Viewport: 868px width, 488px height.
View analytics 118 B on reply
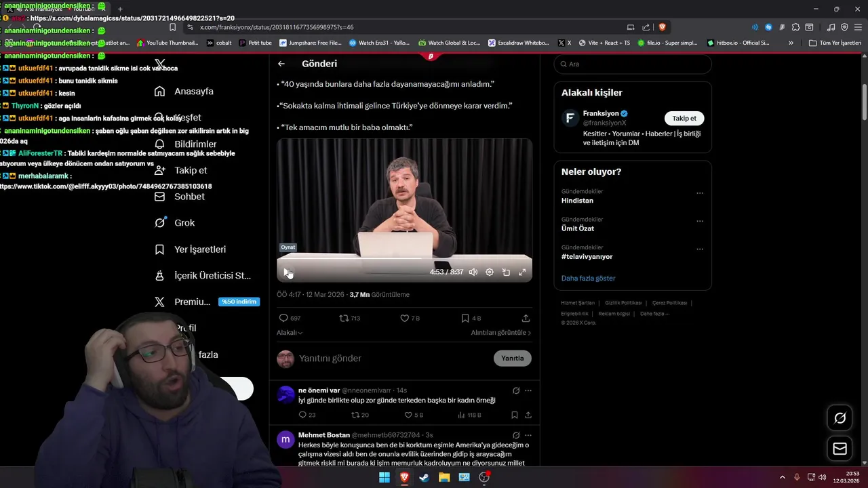point(469,415)
